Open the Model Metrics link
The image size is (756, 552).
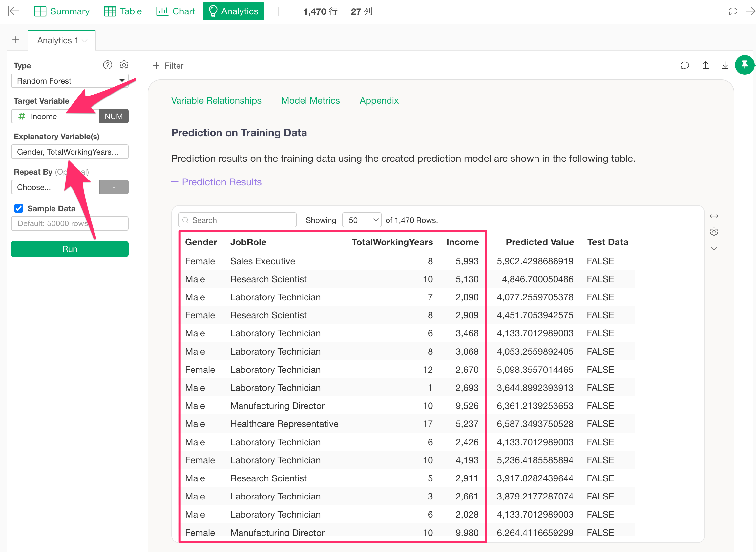310,100
